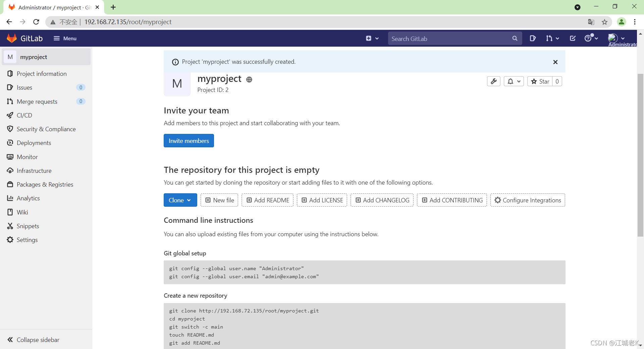Open the Chrome profile icon
The height and width of the screenshot is (349, 644).
(x=621, y=22)
